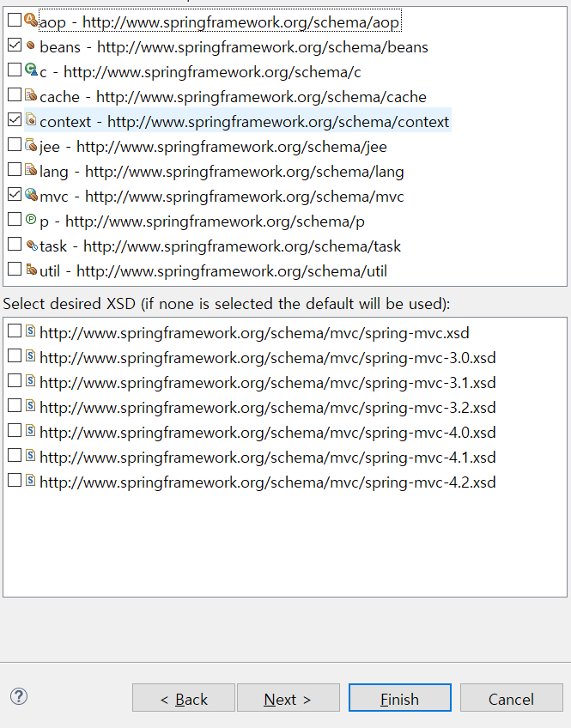
Task: Tick the p namespace checkbox
Action: [x=15, y=219]
